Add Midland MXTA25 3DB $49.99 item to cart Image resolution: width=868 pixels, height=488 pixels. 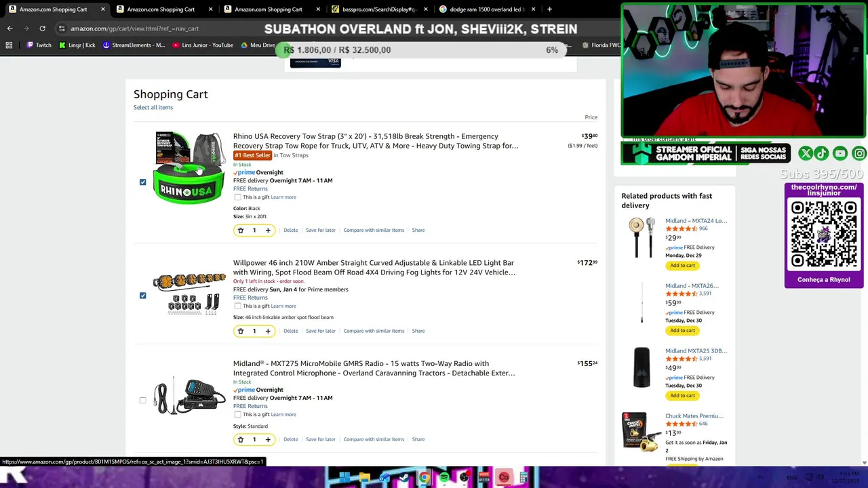point(683,396)
